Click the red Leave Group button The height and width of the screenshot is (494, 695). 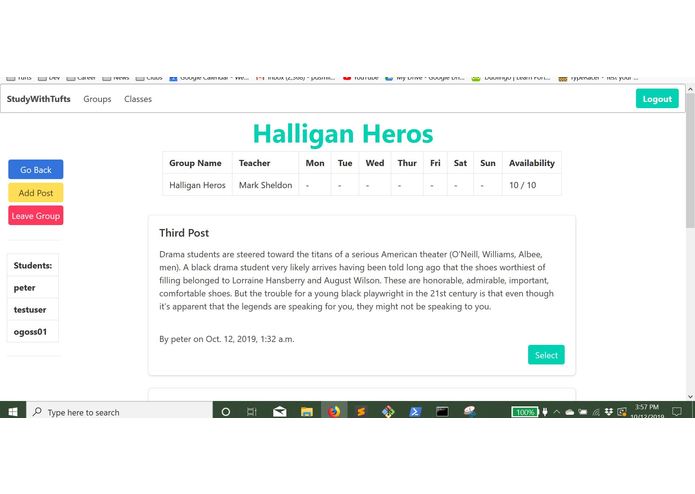[x=35, y=216]
